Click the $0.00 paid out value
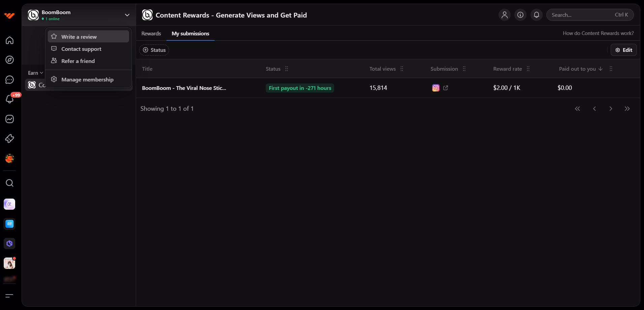 (565, 88)
